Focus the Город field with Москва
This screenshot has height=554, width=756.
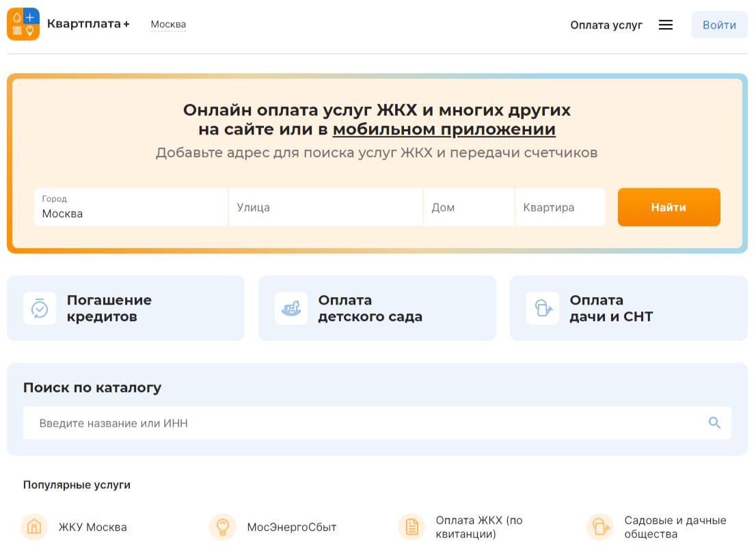pos(131,207)
